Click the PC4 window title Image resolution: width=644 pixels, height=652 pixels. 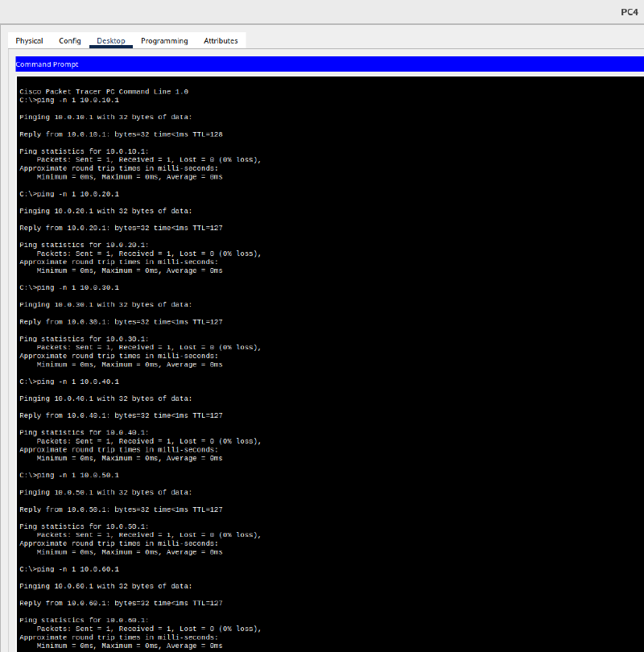click(630, 12)
